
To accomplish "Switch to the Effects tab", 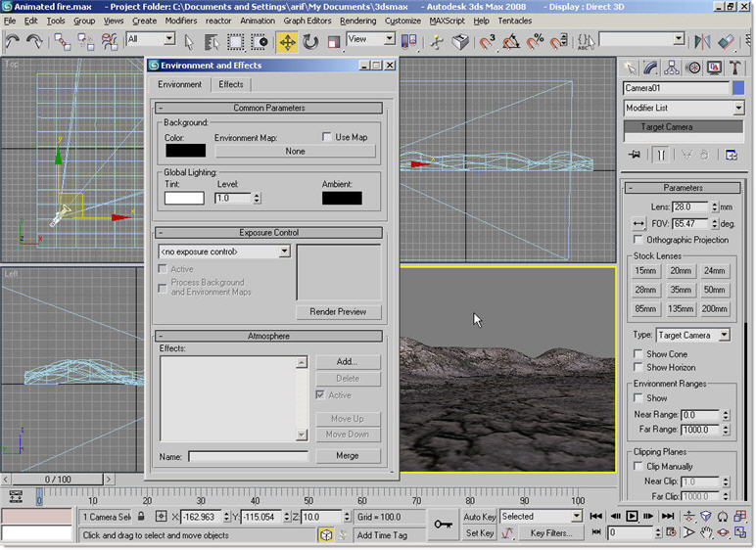I will [x=231, y=85].
